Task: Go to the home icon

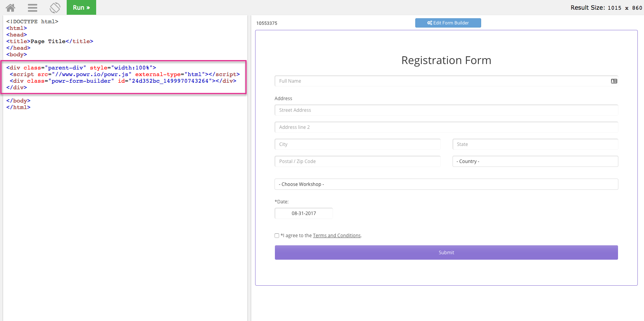Action: (10, 7)
